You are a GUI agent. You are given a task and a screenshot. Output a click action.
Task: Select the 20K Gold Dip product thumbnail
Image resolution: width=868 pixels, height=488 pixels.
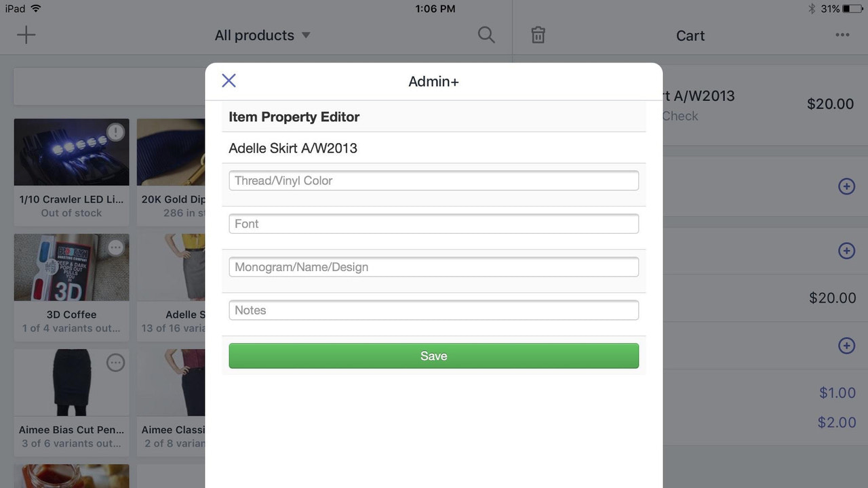pos(171,152)
